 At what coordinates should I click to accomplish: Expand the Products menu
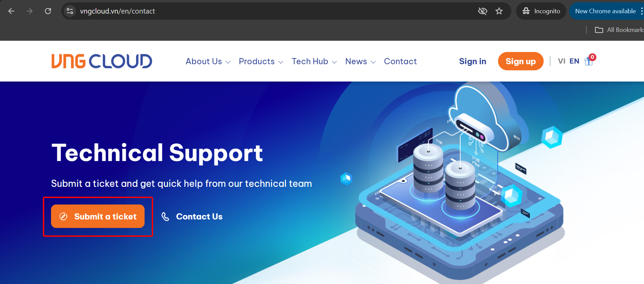261,61
